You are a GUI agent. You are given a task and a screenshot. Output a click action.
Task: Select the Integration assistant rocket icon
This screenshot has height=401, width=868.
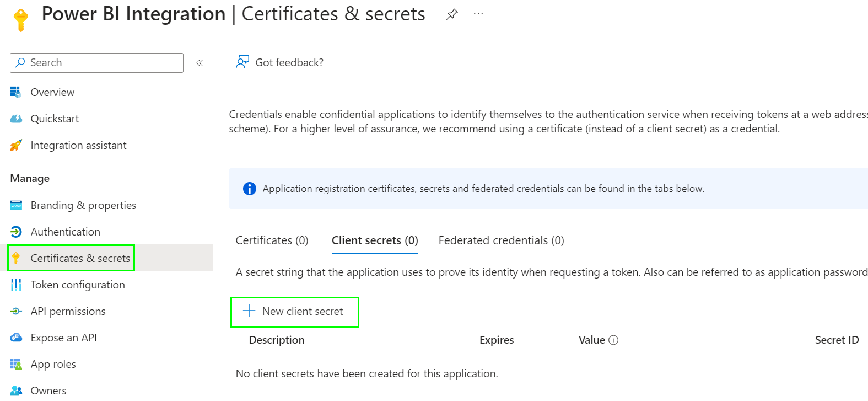[17, 145]
